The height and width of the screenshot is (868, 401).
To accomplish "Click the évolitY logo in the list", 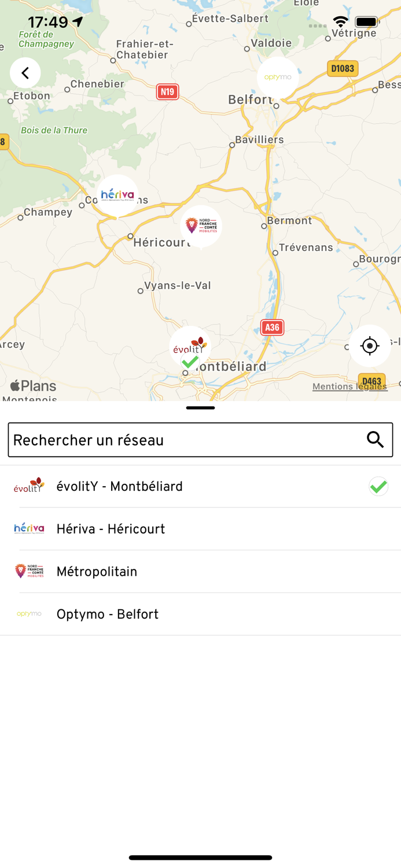I will 28,486.
